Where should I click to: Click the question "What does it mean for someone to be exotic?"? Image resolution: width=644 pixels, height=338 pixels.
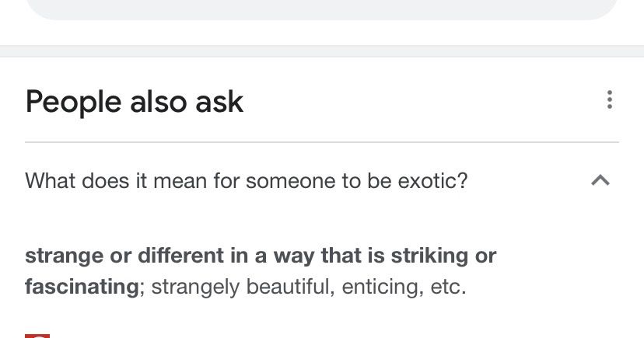pyautogui.click(x=246, y=181)
